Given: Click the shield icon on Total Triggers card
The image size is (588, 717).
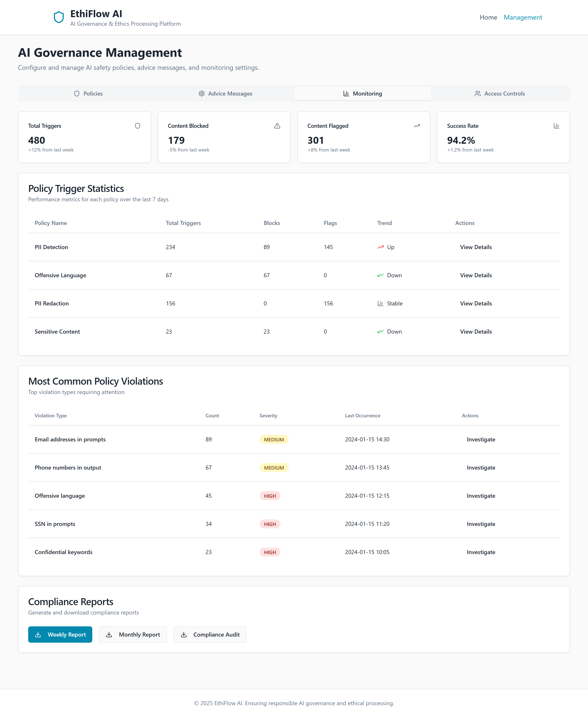Looking at the screenshot, I should click(138, 126).
